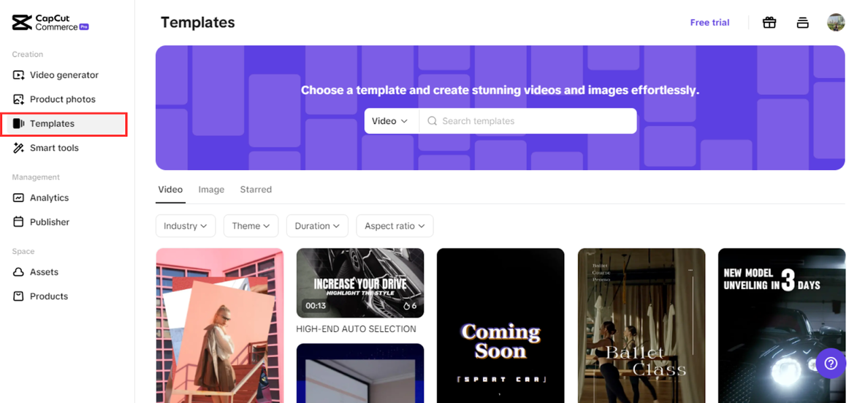Click the search magnifier icon
Image resolution: width=868 pixels, height=403 pixels.
pyautogui.click(x=432, y=121)
